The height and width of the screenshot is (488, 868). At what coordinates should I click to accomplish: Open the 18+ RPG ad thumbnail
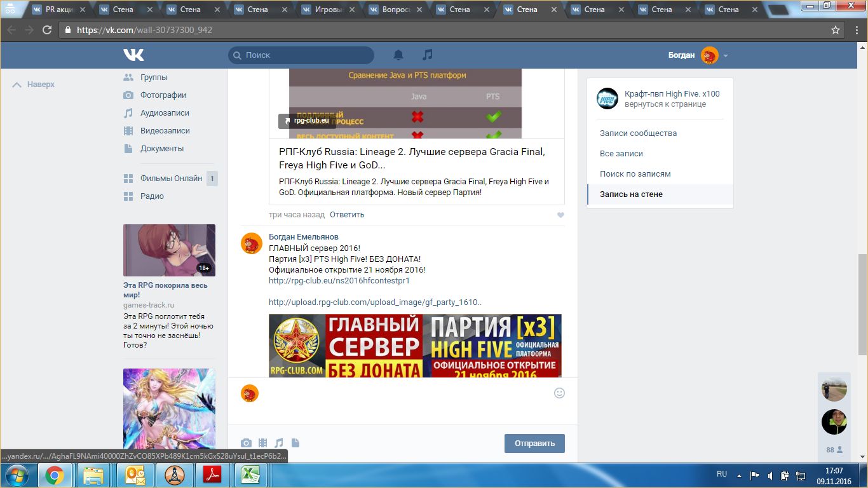(169, 250)
